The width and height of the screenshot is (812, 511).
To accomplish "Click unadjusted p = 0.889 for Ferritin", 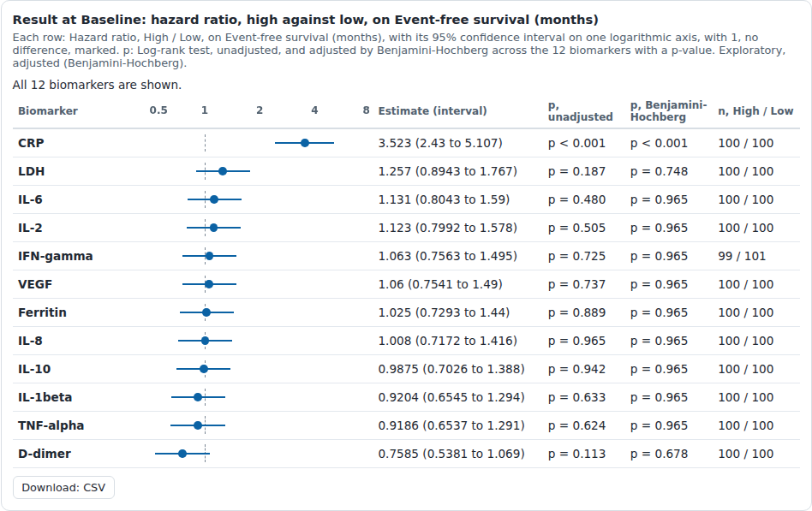I will click(576, 312).
